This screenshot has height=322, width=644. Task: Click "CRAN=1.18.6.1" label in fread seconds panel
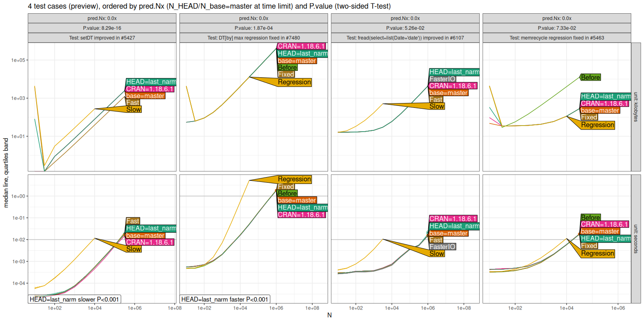coord(453,219)
